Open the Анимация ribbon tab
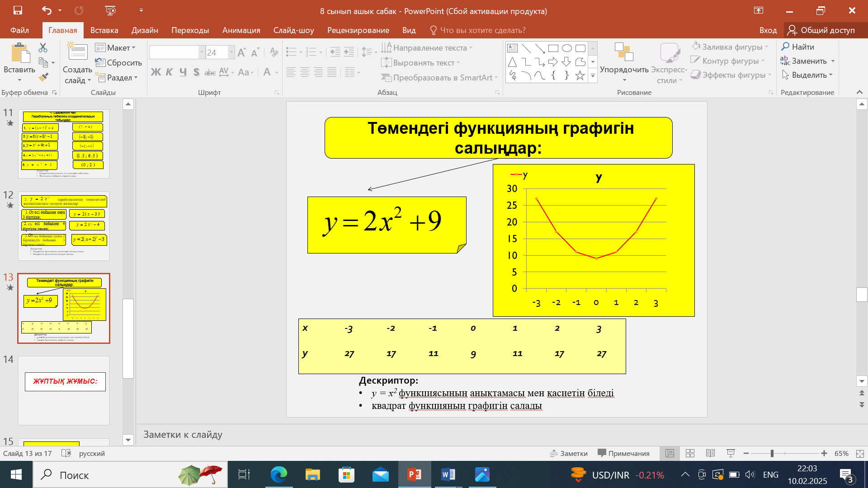This screenshot has width=868, height=488. [x=241, y=30]
